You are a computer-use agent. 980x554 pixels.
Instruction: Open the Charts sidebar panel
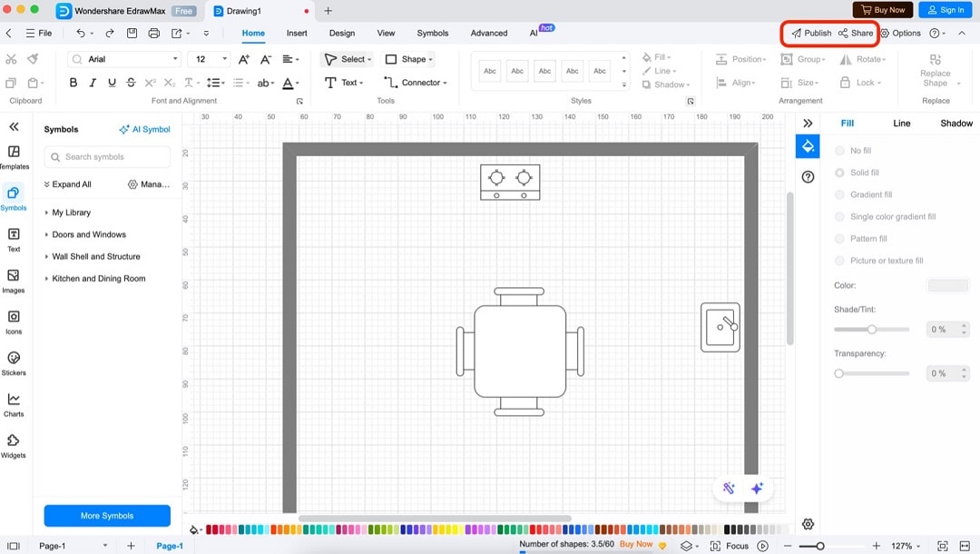point(14,404)
